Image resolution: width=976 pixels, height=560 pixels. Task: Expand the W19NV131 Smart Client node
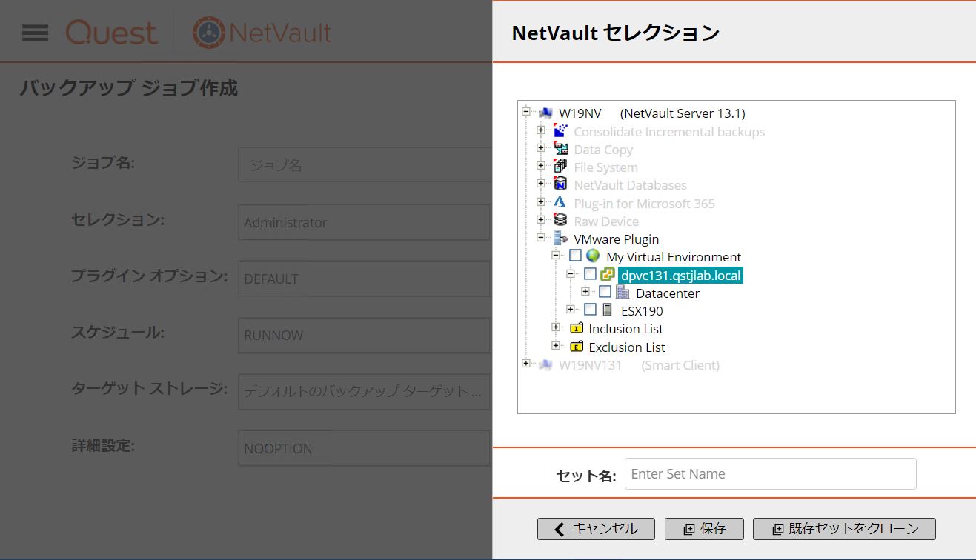526,364
